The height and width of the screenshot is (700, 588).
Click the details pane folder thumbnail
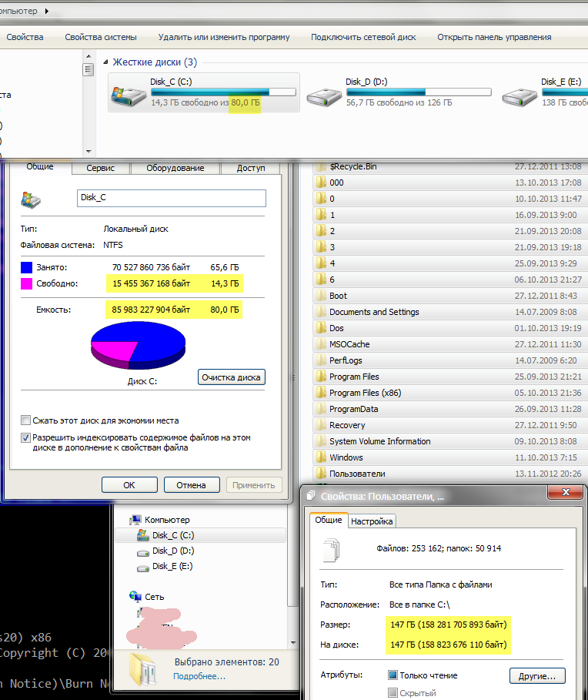(143, 670)
